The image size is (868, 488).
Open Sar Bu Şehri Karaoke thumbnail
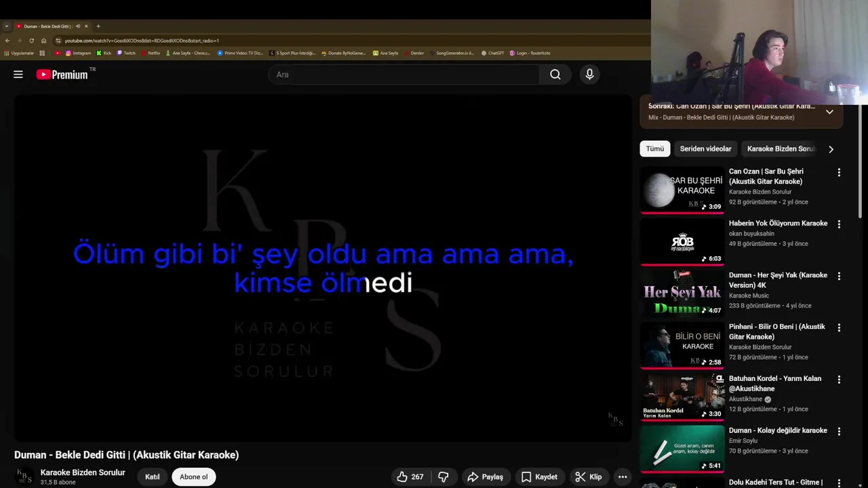[682, 190]
